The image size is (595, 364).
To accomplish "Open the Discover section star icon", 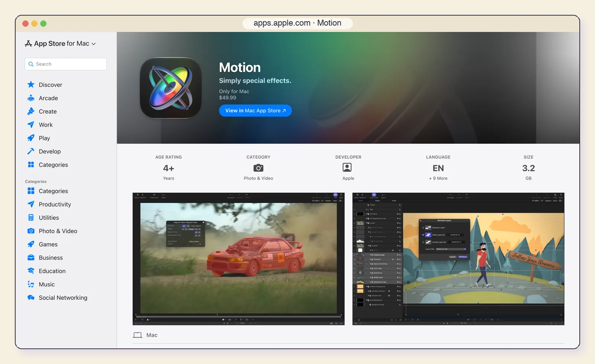I will click(31, 85).
